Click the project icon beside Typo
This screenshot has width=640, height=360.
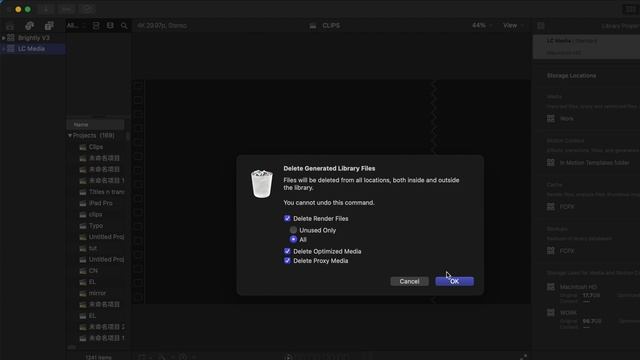pyautogui.click(x=83, y=226)
